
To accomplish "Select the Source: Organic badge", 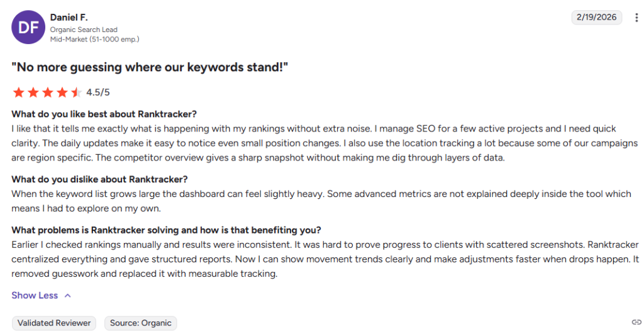I will pos(140,323).
